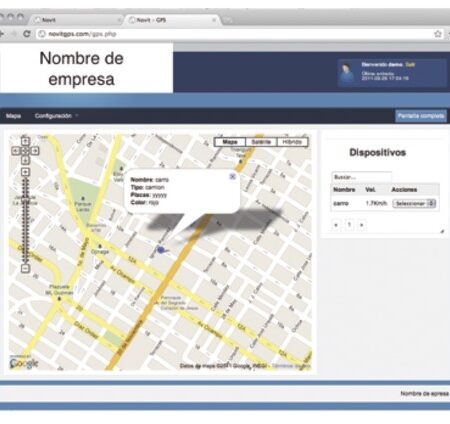Screen dimensions: 450x424
Task: Expand the Configuración menu
Action: [x=56, y=116]
